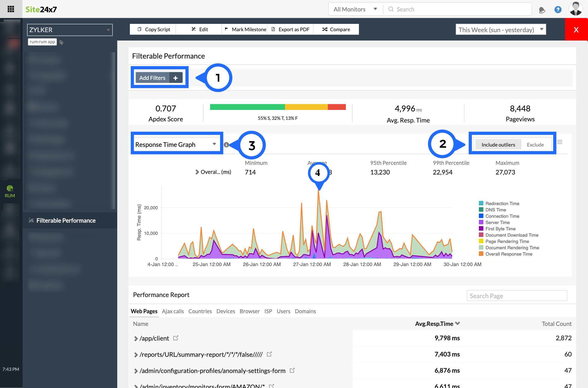Click the tag icon beside rum:rum app

point(61,42)
